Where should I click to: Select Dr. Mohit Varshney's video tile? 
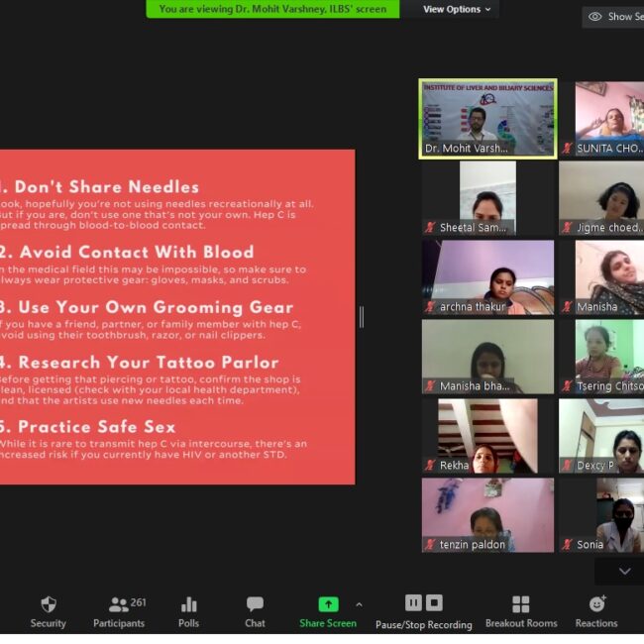tap(487, 119)
